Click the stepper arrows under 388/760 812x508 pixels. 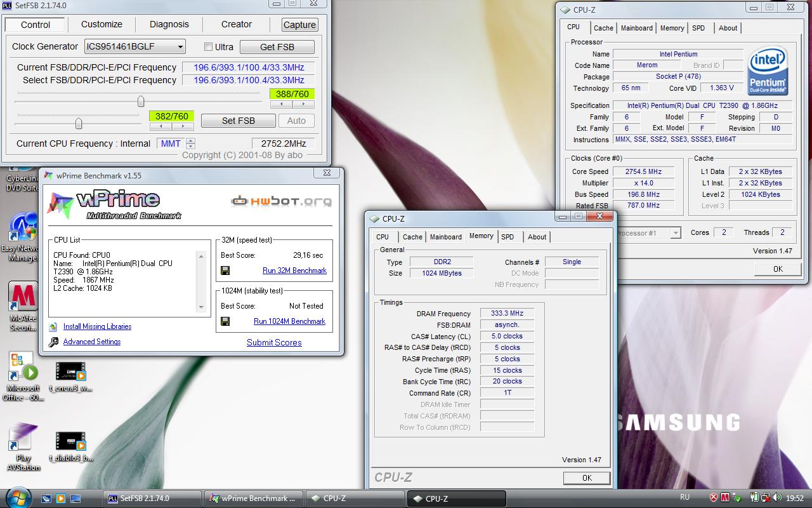291,105
